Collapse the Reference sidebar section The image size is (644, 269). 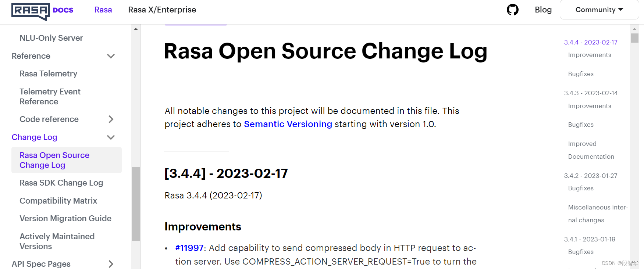pos(111,56)
